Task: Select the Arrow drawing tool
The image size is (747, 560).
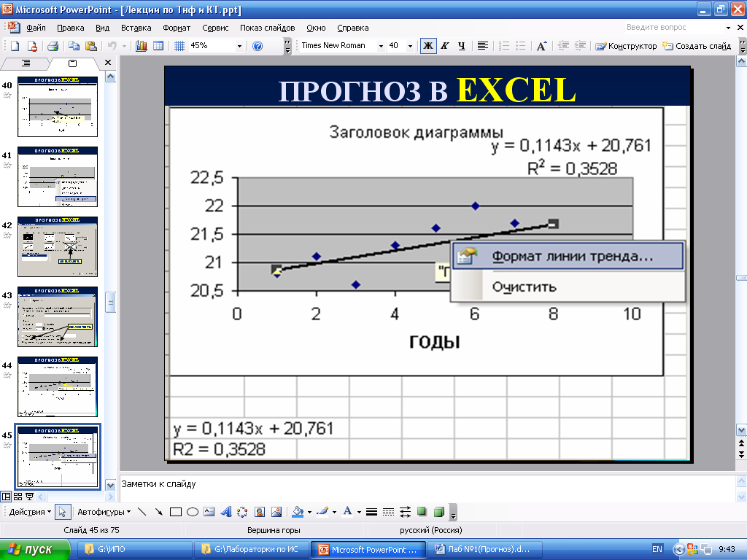Action: coord(158,512)
